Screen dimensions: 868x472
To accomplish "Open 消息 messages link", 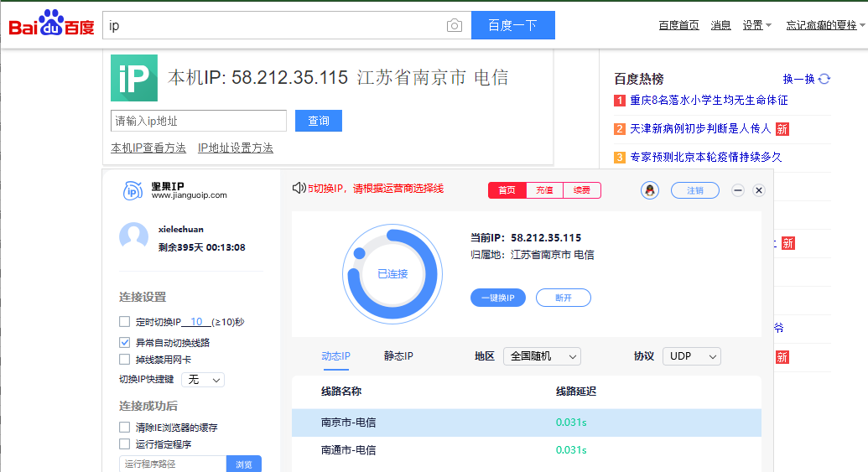I will click(x=720, y=25).
